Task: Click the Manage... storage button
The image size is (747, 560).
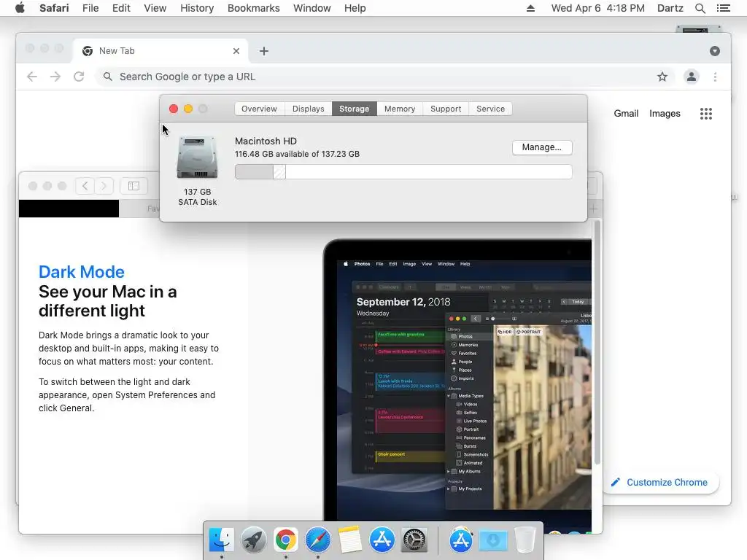Action: pyautogui.click(x=542, y=147)
